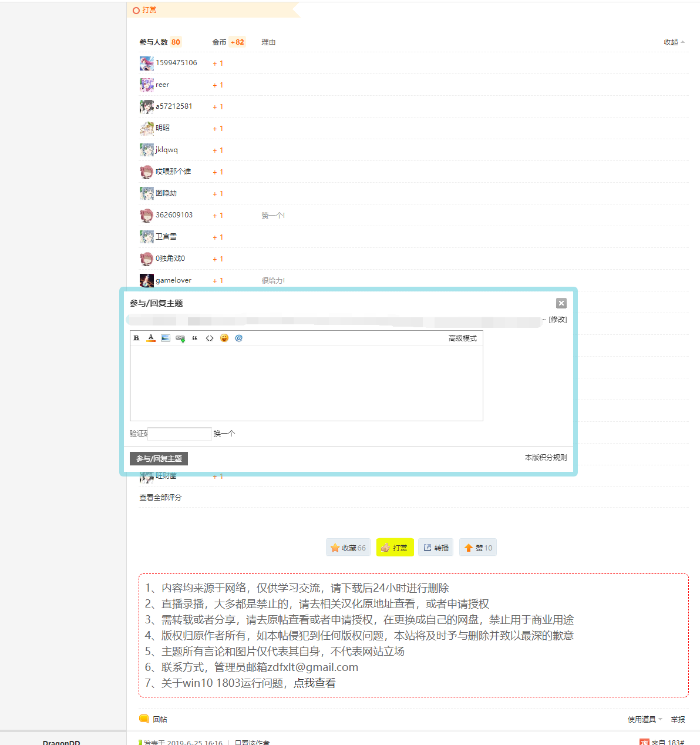Switch to 高级模式 advanced editor

[463, 338]
